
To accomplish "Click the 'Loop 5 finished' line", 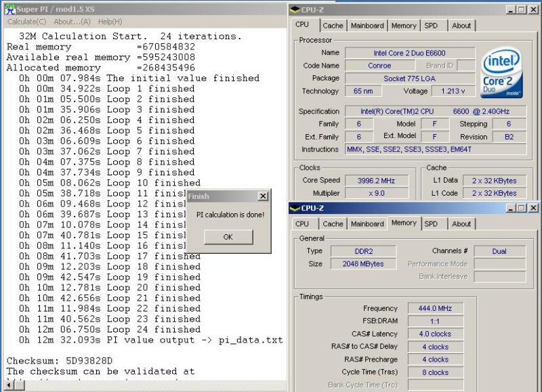I will (x=107, y=131).
